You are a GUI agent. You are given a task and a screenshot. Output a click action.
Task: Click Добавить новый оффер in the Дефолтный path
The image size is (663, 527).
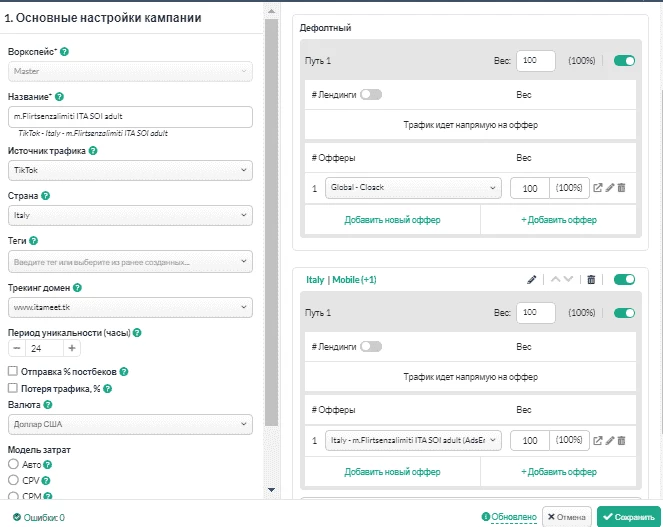[392, 220]
